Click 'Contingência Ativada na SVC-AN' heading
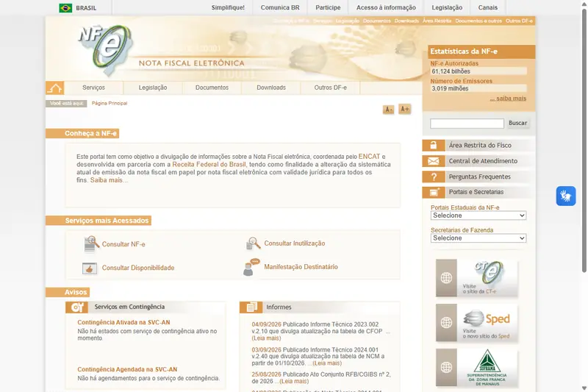Viewport: 588px width, 392px height. click(123, 322)
